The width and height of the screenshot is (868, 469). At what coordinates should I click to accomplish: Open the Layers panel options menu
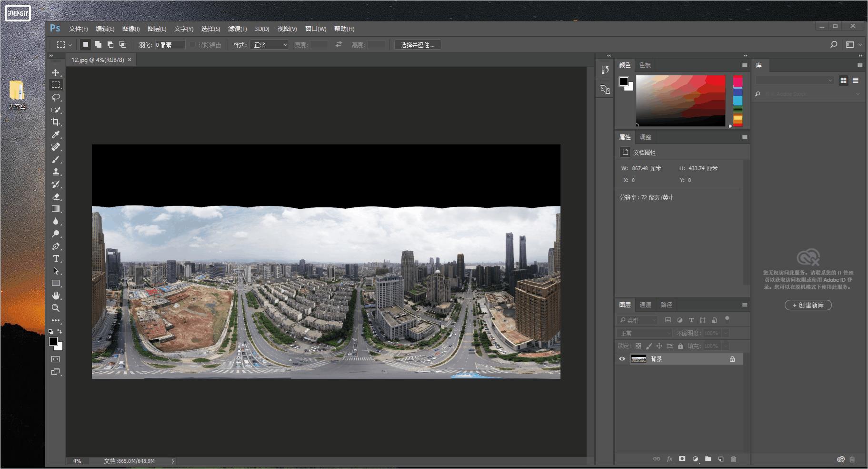745,305
